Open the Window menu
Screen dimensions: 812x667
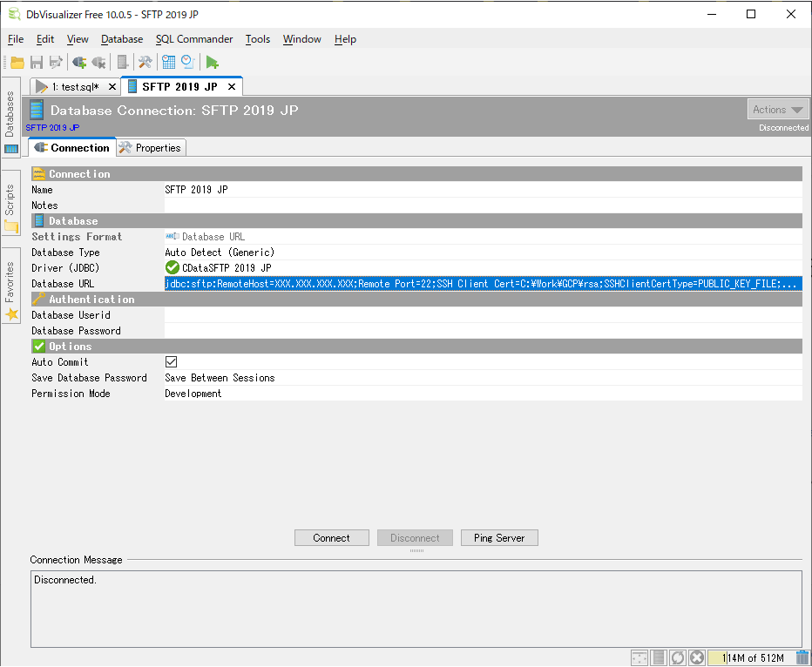(302, 39)
